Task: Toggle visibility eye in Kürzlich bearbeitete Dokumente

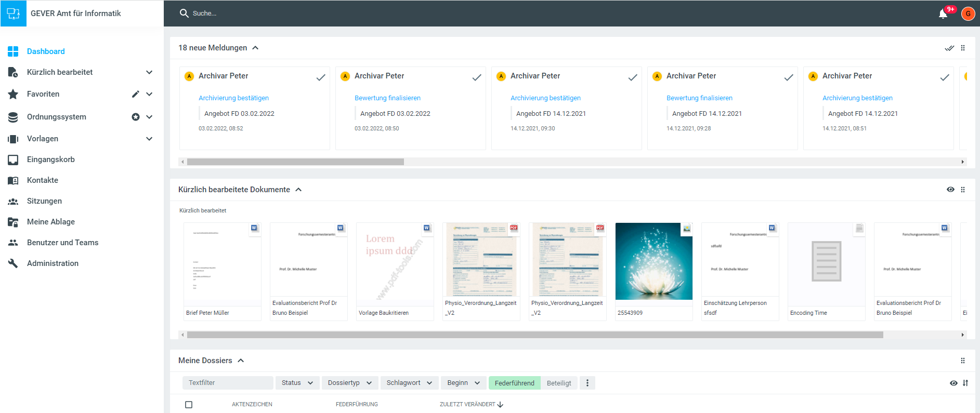Action: point(950,190)
